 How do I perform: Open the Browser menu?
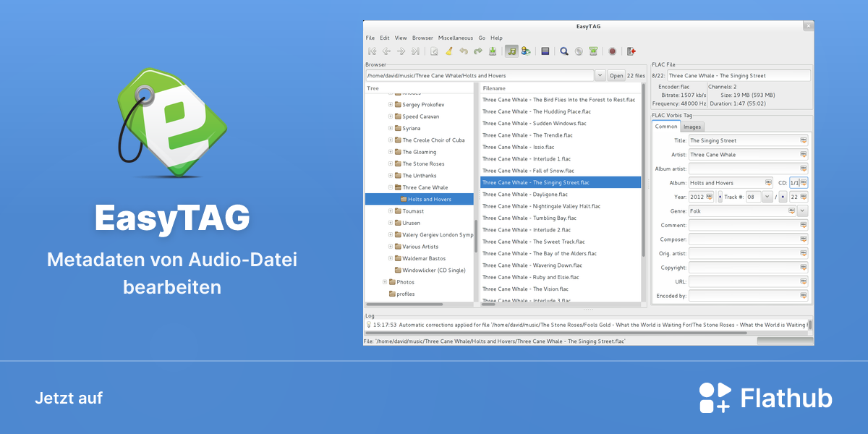(423, 38)
